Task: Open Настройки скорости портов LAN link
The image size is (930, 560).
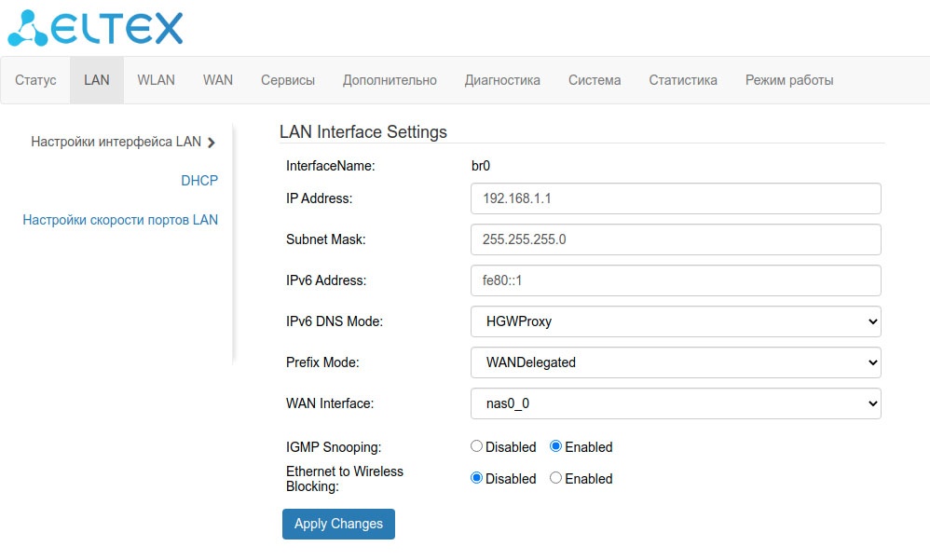Action: [120, 220]
